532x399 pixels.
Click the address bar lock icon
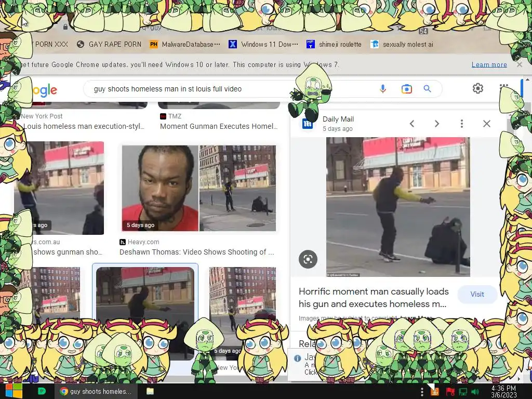pos(65,26)
